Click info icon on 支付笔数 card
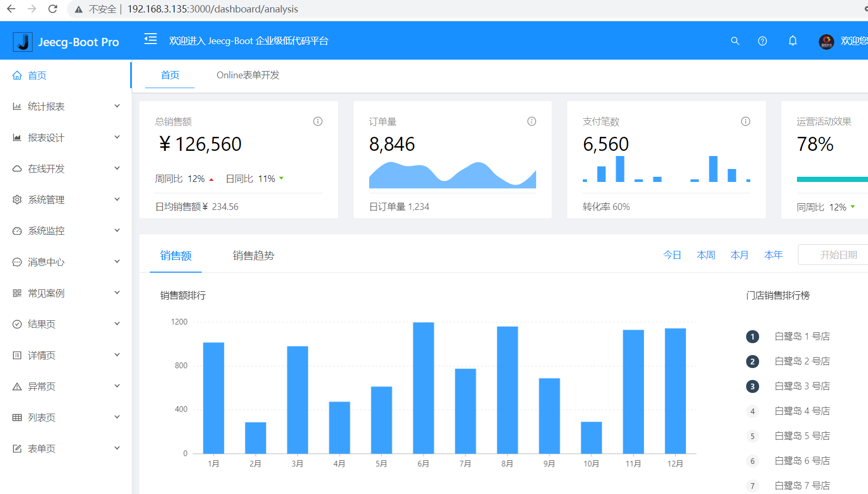Viewport: 868px width, 494px height. (x=745, y=121)
